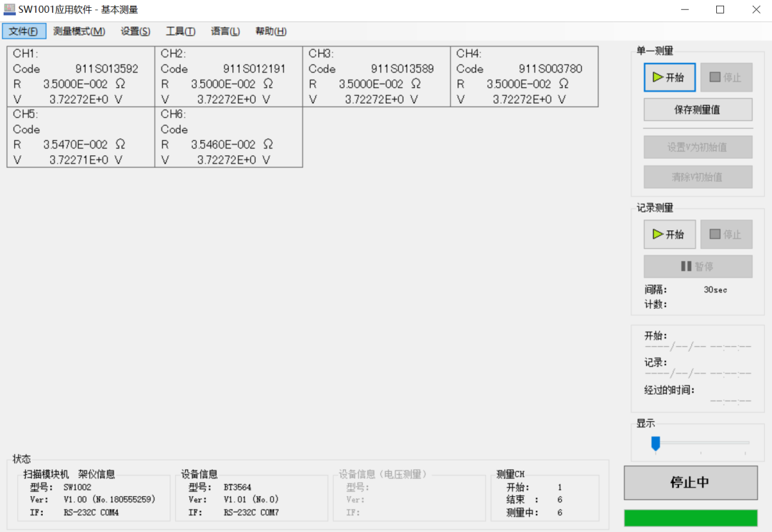Click the 停止 button under 单一测量

[x=726, y=77]
